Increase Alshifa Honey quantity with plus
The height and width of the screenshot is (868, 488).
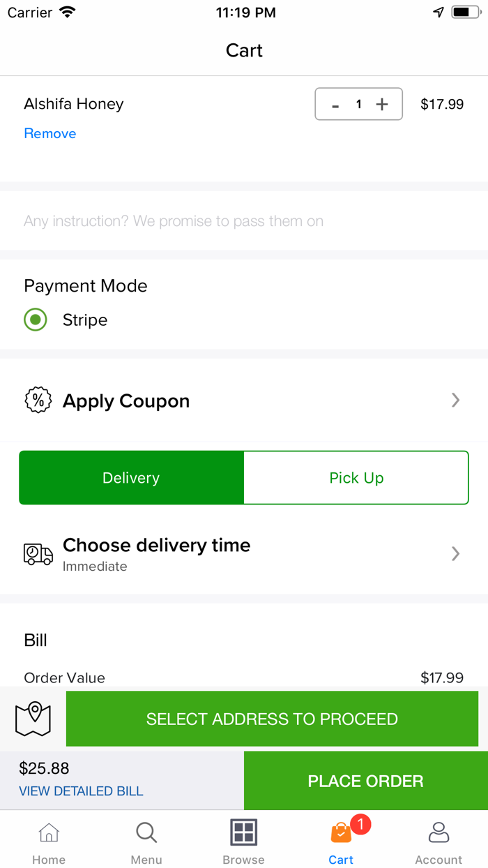coord(382,105)
